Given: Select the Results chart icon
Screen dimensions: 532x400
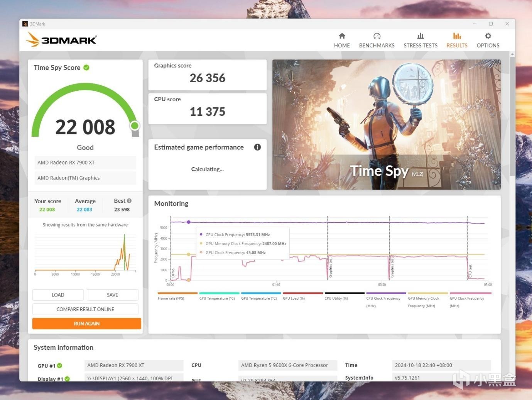Looking at the screenshot, I should tap(457, 36).
